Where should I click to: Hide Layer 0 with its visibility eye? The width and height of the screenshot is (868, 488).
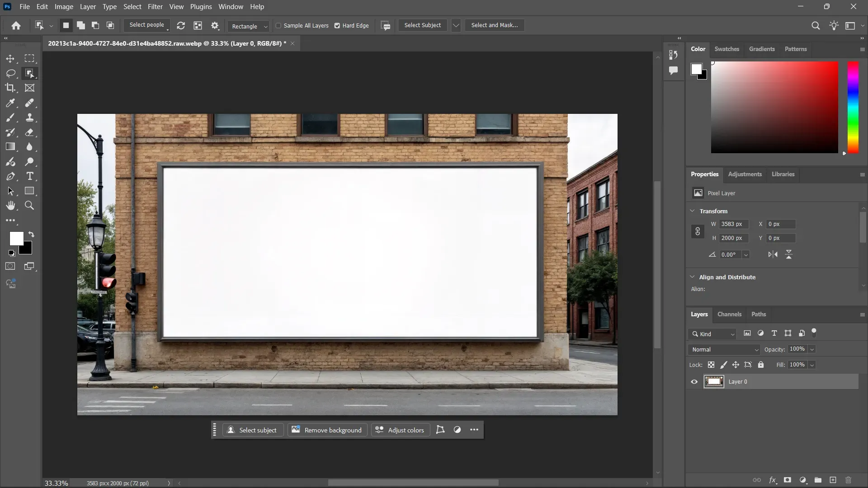pos(693,382)
